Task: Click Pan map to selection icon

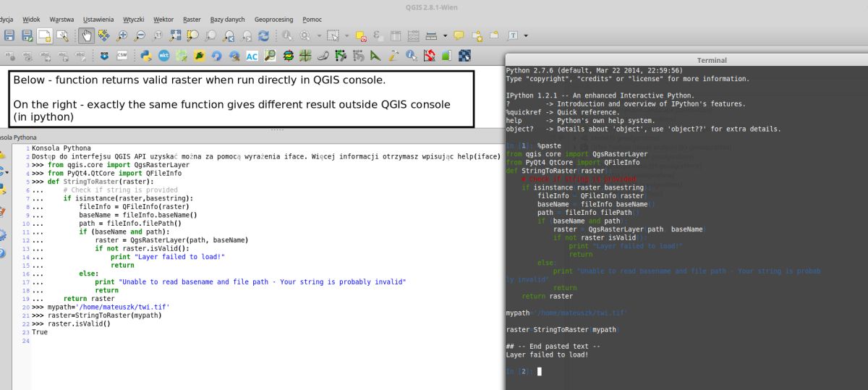Action: pyautogui.click(x=103, y=35)
